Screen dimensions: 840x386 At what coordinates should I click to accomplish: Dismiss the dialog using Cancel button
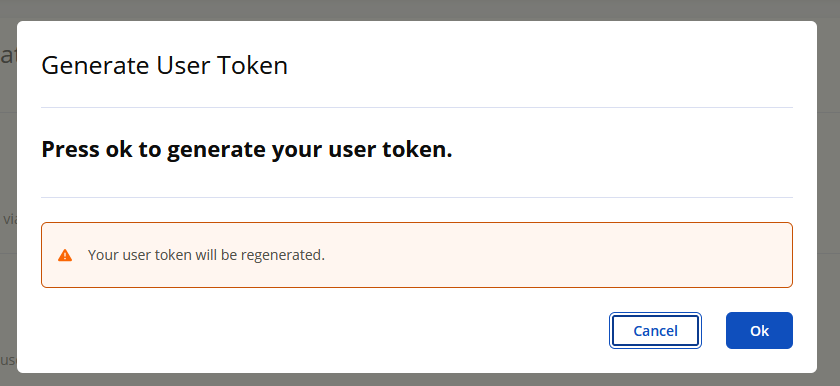click(655, 331)
